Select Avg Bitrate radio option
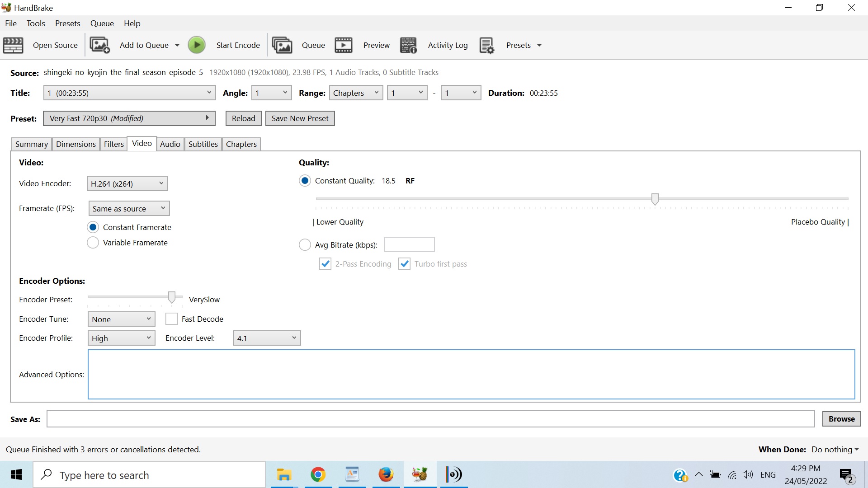 (305, 245)
